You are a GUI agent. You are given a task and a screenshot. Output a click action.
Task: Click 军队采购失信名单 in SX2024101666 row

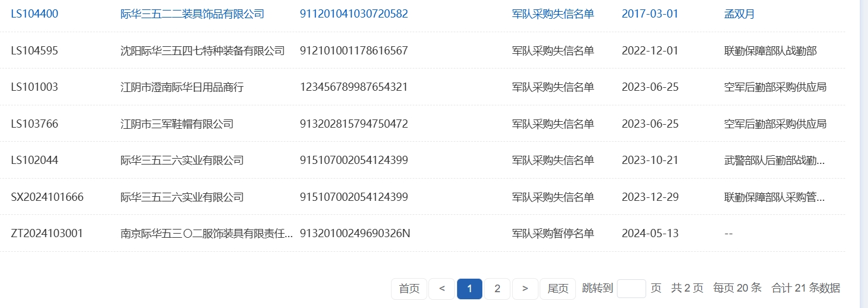coord(553,197)
